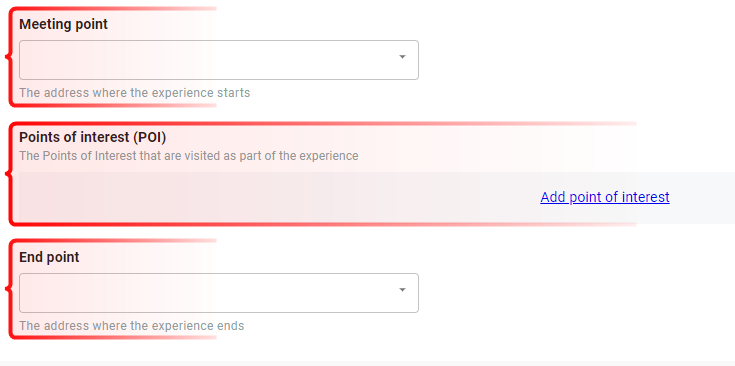Click the gray footer strip below End point
Screen dimensions: 735x366
pos(368,364)
